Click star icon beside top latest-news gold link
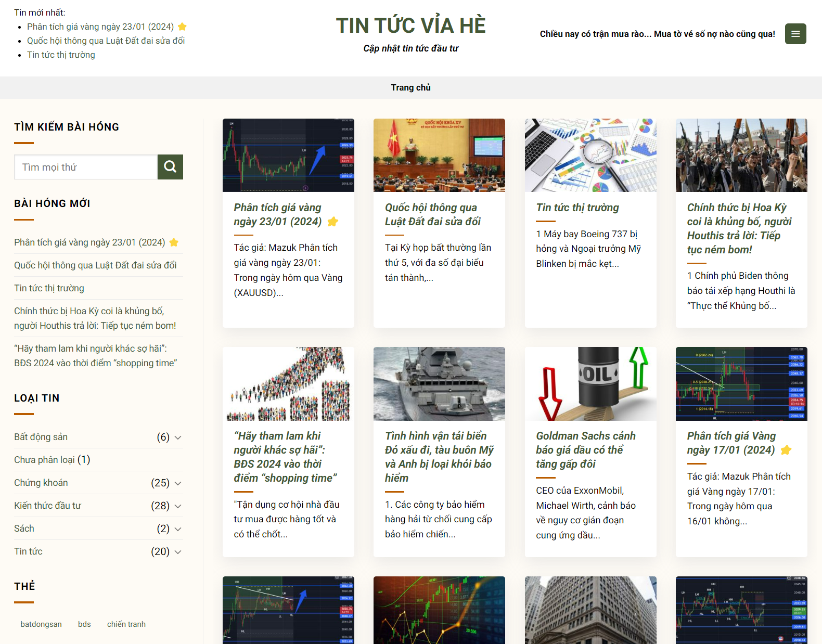Screen dimensions: 822x644 [x=182, y=27]
